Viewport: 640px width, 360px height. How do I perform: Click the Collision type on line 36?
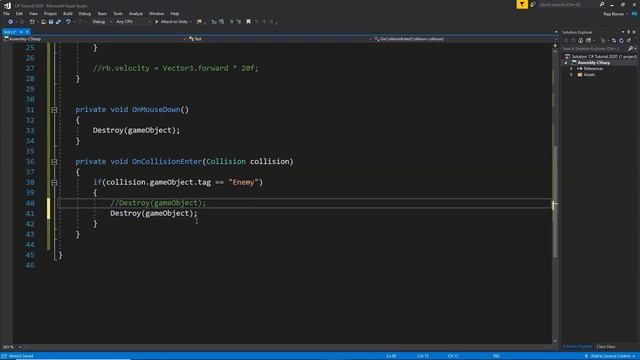(226, 162)
